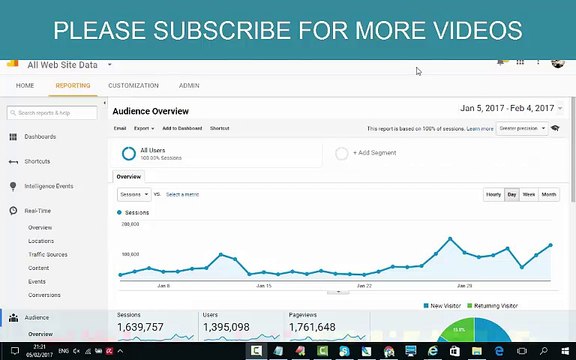Open the Export dropdown menu
Image resolution: width=576 pixels, height=360 pixels.
tap(144, 128)
